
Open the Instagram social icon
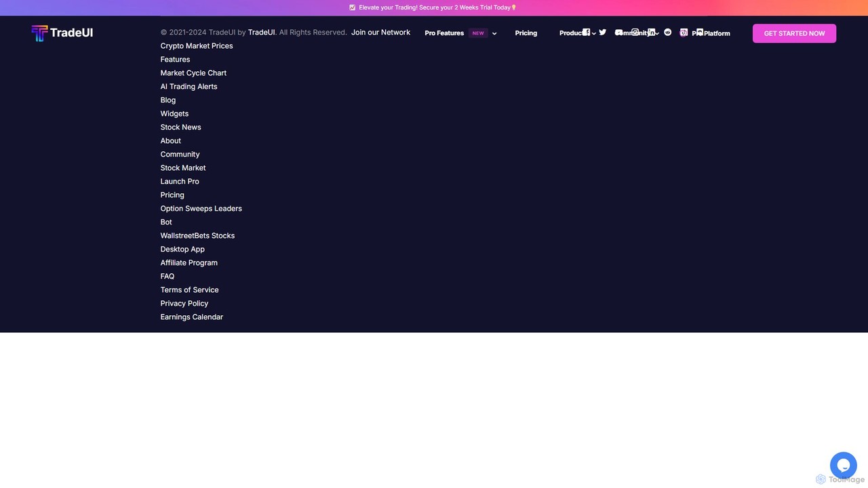pyautogui.click(x=635, y=33)
